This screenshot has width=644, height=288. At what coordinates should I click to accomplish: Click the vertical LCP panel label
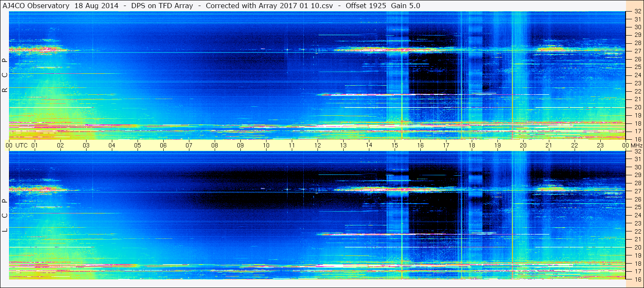(5, 216)
